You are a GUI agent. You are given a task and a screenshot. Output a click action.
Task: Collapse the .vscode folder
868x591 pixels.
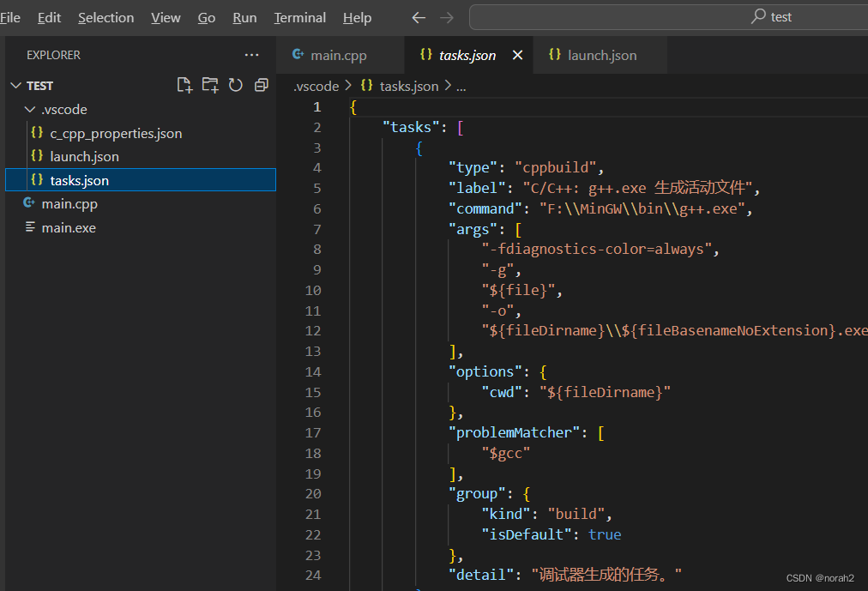coord(30,110)
